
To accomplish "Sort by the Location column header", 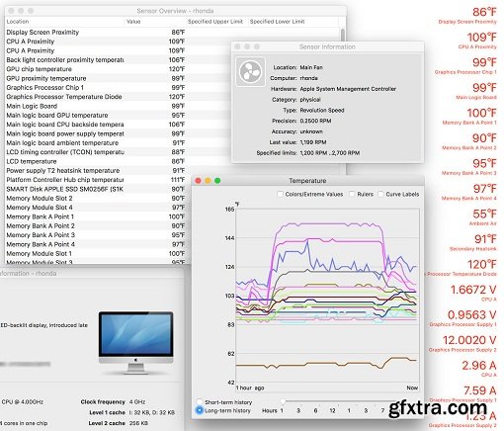I will tap(64, 22).
